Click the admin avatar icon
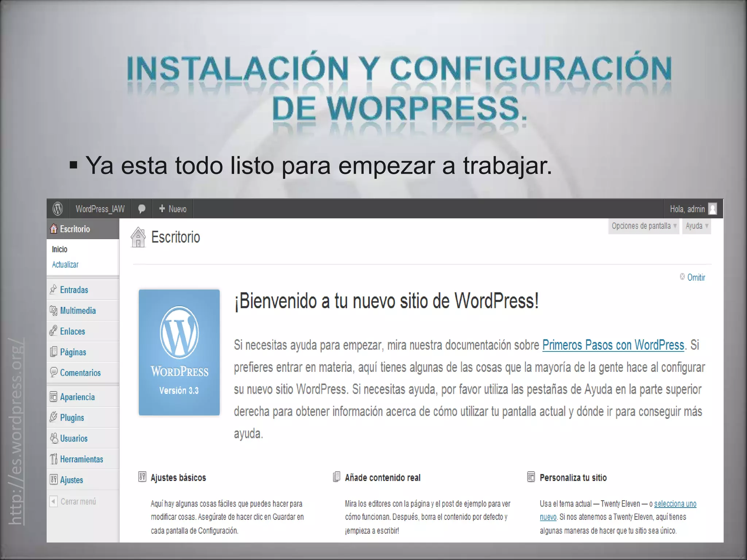Viewport: 747px width, 560px height. 712,209
